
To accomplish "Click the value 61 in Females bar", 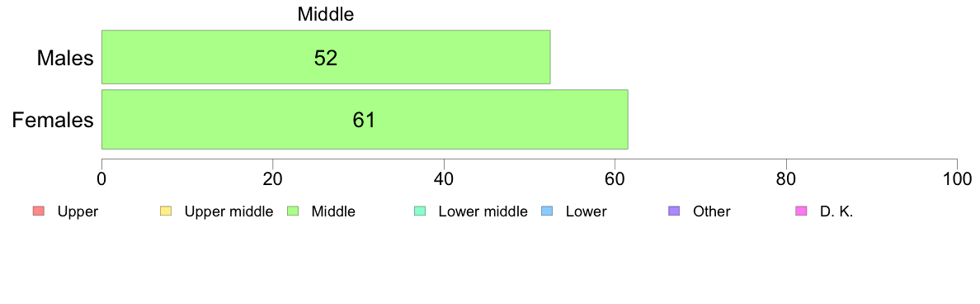I will [x=365, y=120].
